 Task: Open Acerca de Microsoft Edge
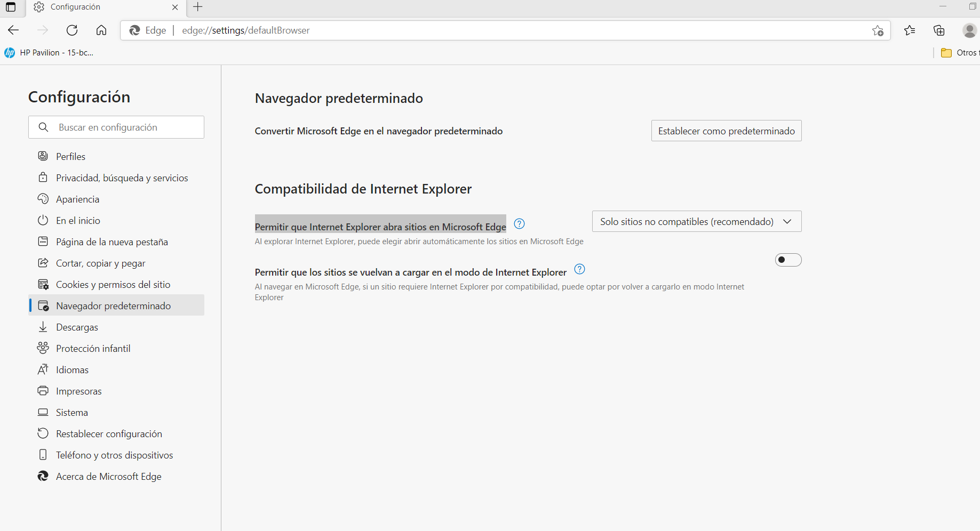point(108,476)
